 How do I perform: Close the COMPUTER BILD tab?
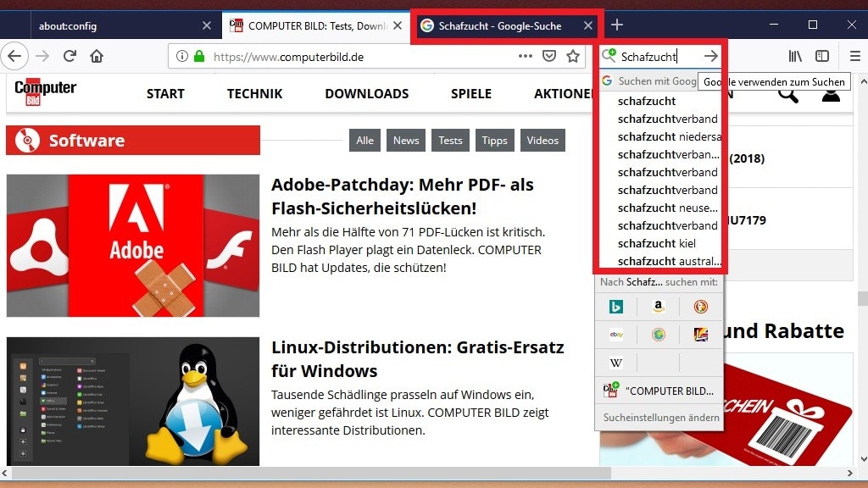click(398, 25)
